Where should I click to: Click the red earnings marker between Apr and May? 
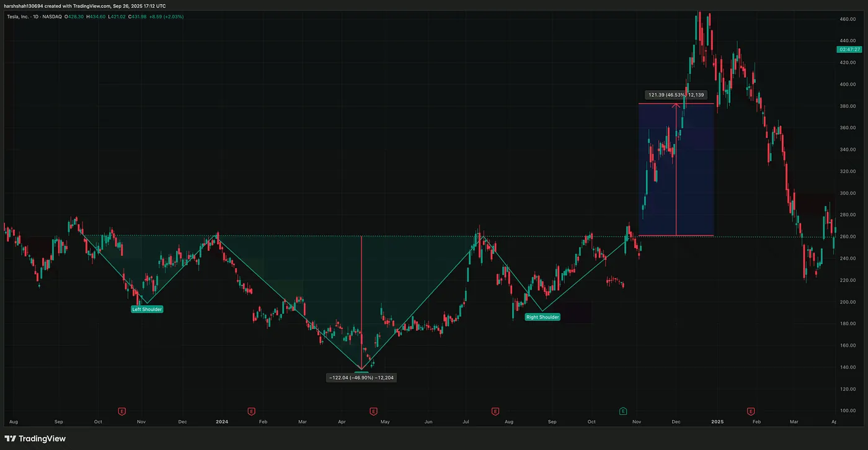click(x=373, y=411)
